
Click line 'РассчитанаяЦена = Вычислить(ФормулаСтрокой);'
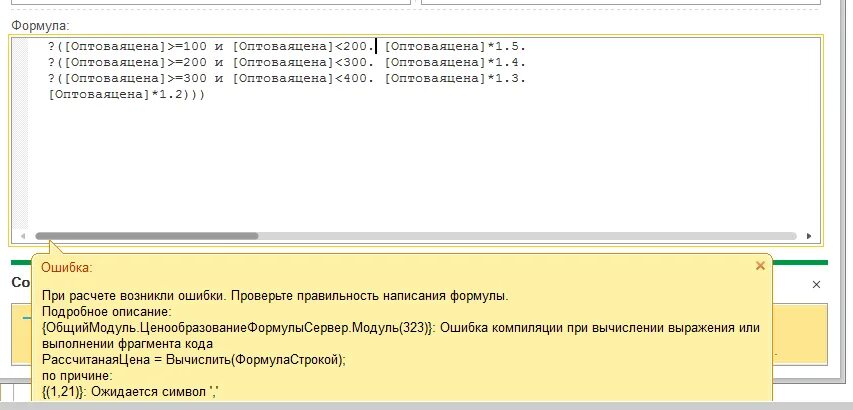[194, 360]
